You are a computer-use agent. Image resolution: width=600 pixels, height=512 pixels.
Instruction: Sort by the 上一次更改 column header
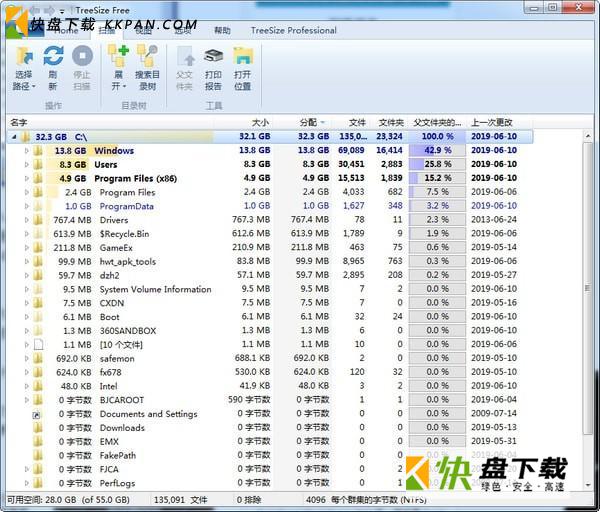[x=492, y=122]
